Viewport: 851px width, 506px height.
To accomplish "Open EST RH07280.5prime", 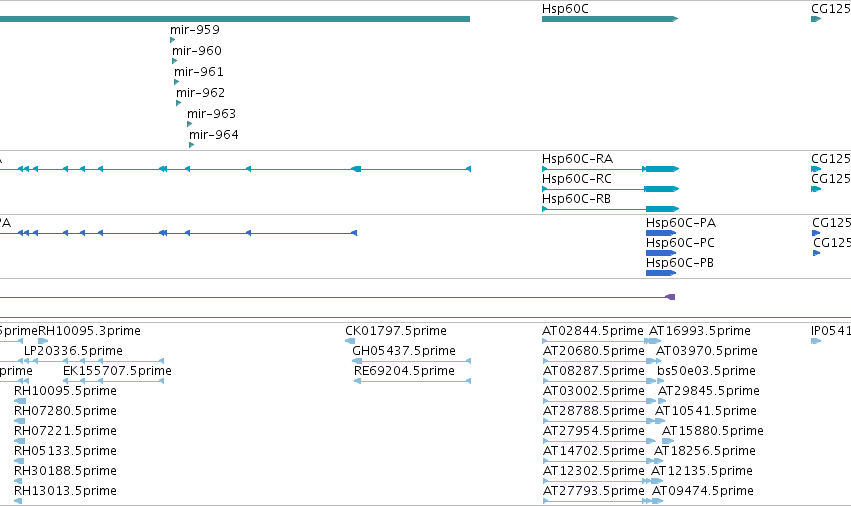I will click(x=65, y=411).
